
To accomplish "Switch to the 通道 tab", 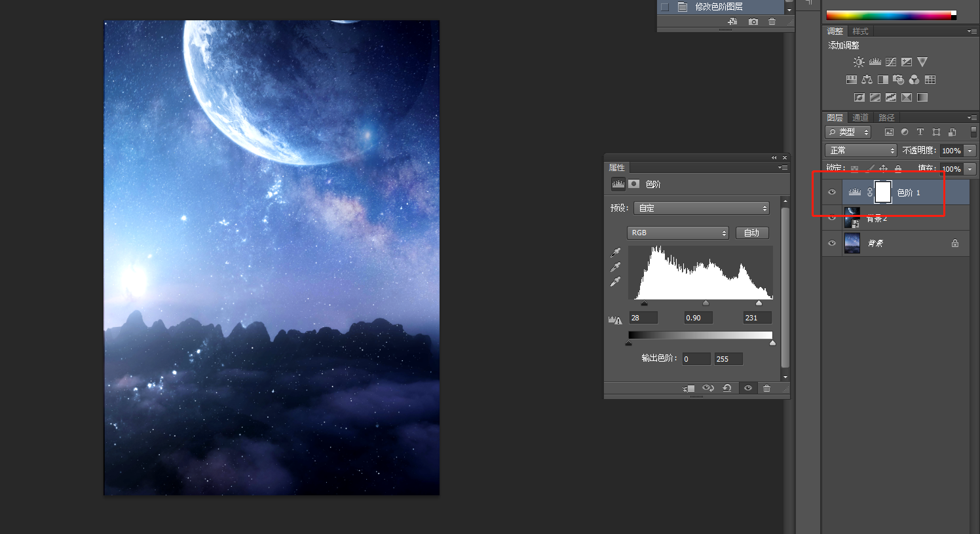I will 860,117.
